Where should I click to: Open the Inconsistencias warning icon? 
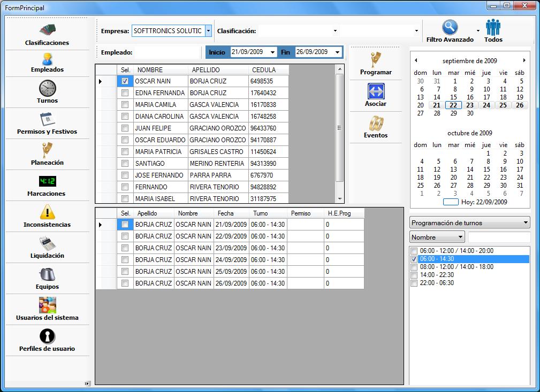(x=47, y=212)
